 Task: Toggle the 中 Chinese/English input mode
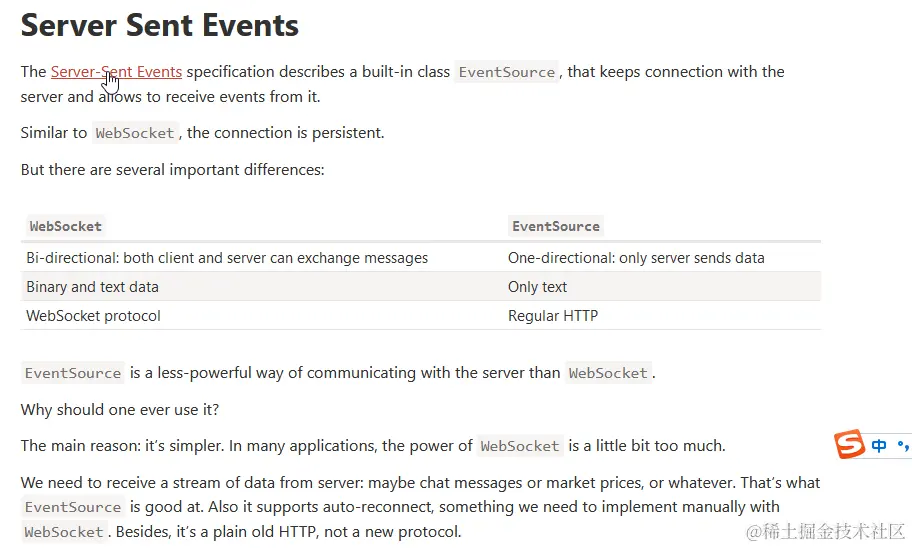(x=879, y=446)
